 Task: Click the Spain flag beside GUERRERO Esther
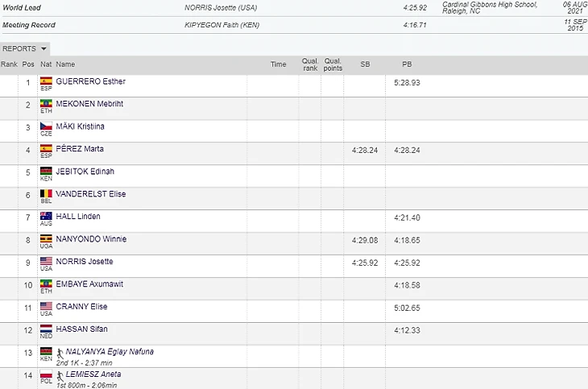pos(46,81)
